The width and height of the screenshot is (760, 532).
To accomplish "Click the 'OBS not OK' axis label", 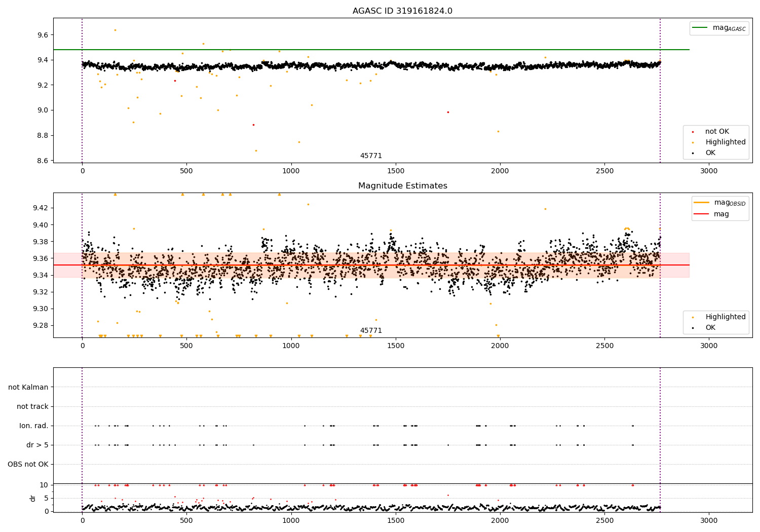I will (28, 464).
